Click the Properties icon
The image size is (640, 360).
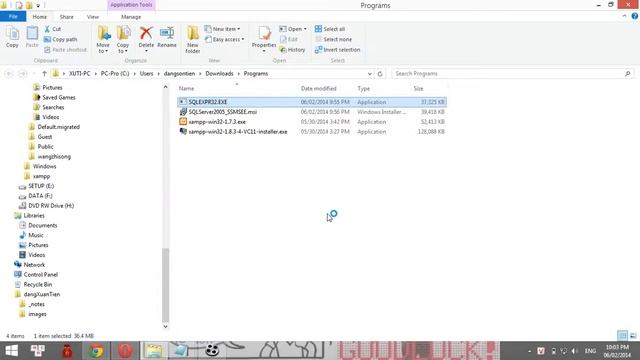tap(264, 33)
